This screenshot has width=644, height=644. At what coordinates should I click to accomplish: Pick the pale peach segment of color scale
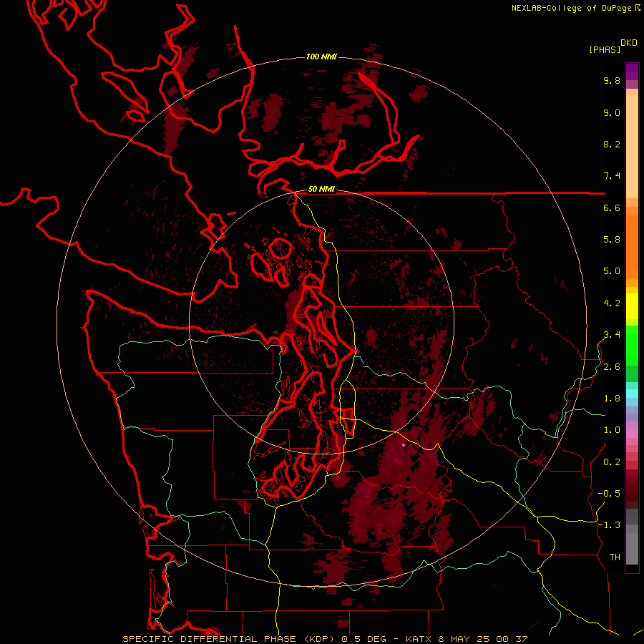[632, 147]
